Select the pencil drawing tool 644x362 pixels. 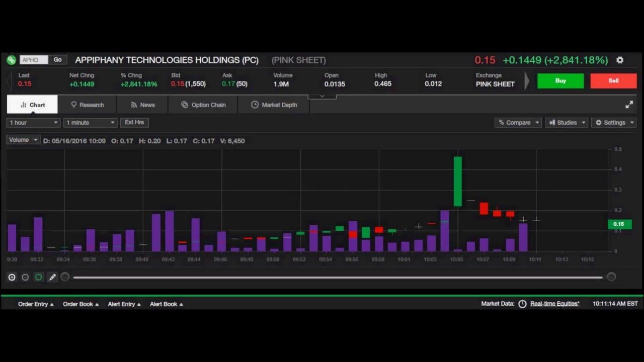(x=52, y=277)
